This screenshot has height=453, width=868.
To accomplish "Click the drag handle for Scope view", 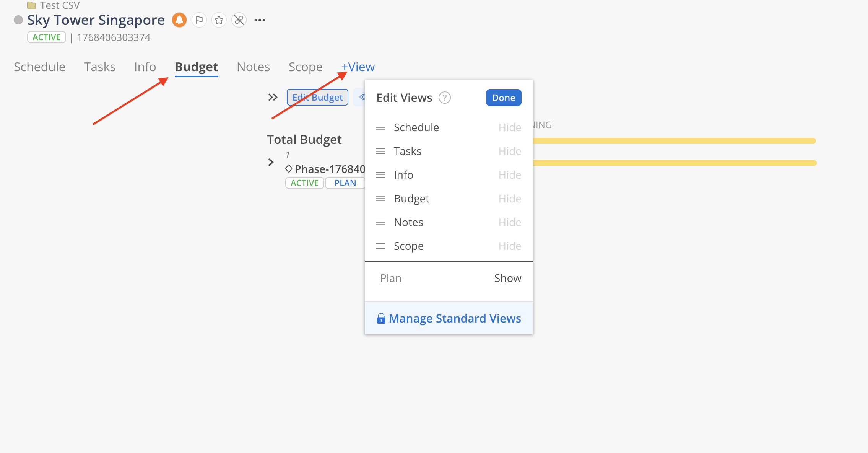I will (x=380, y=246).
